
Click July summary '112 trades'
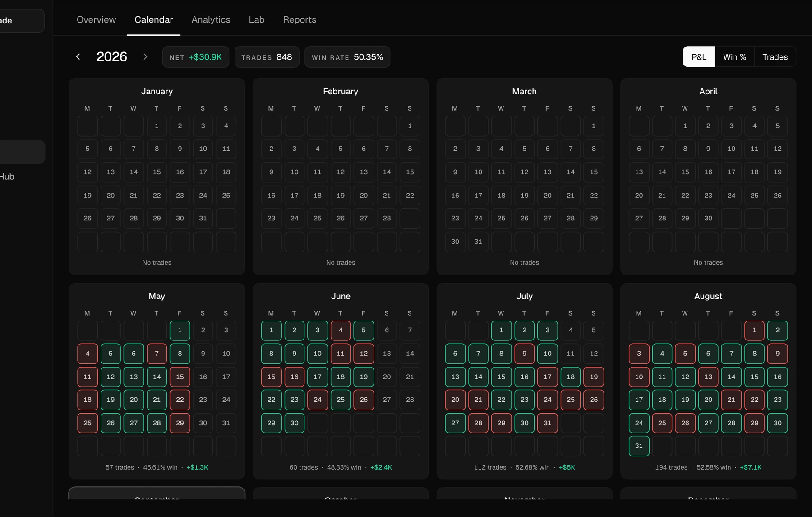(490, 467)
